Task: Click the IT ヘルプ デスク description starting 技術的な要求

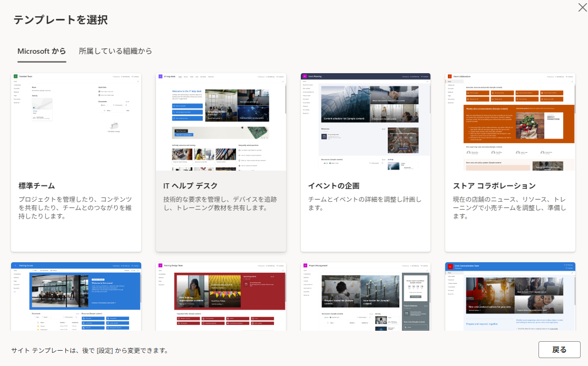Action: pos(220,203)
